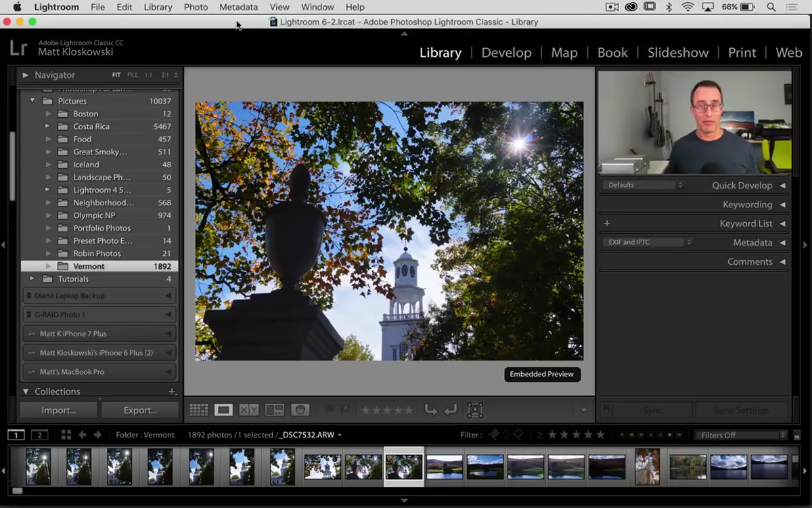Expand the Comments panel

[x=782, y=261]
